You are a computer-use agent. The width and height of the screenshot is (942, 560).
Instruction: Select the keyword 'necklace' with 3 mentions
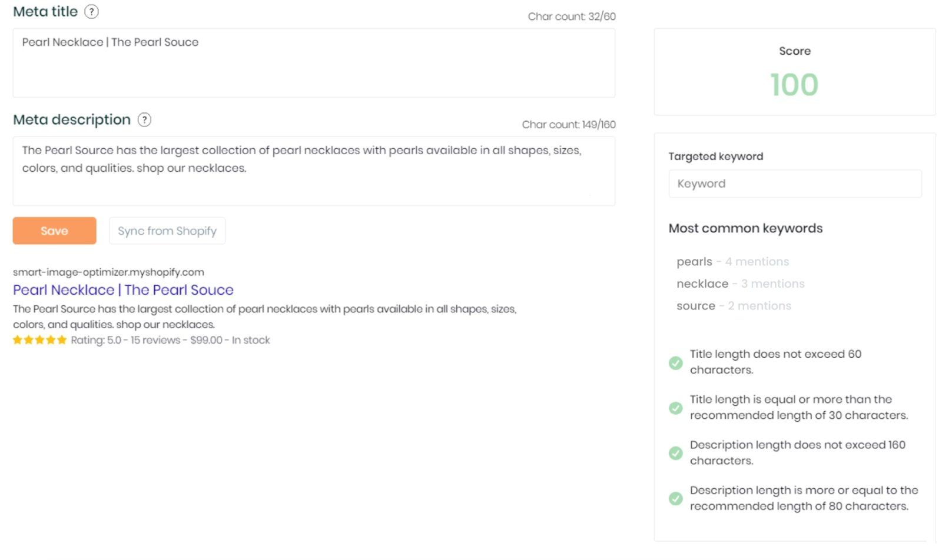point(702,284)
